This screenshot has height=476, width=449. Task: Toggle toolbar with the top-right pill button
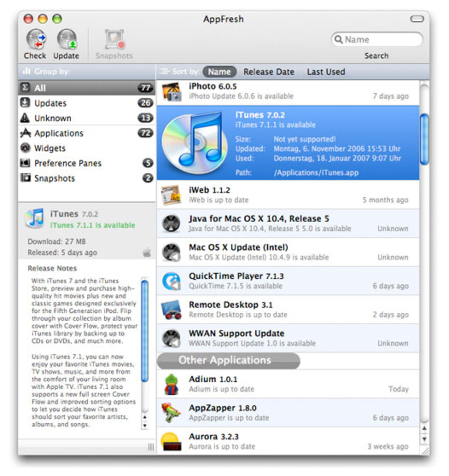tap(417, 19)
